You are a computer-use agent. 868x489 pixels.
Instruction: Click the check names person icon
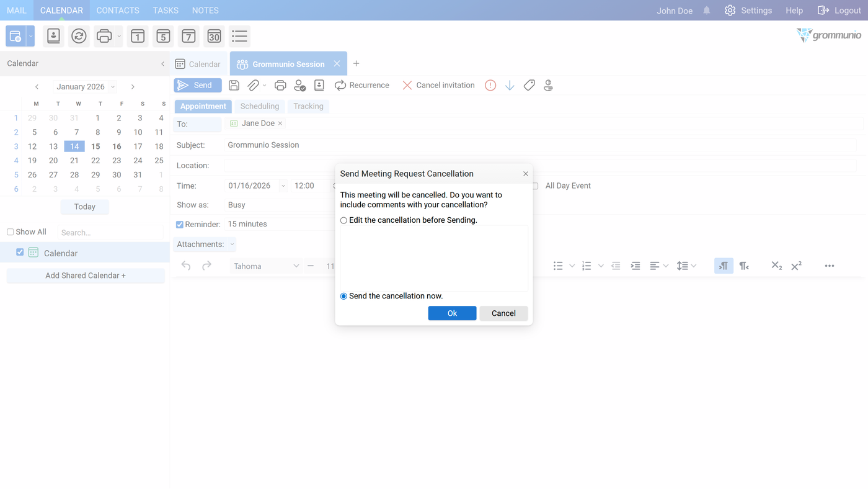[x=300, y=86]
